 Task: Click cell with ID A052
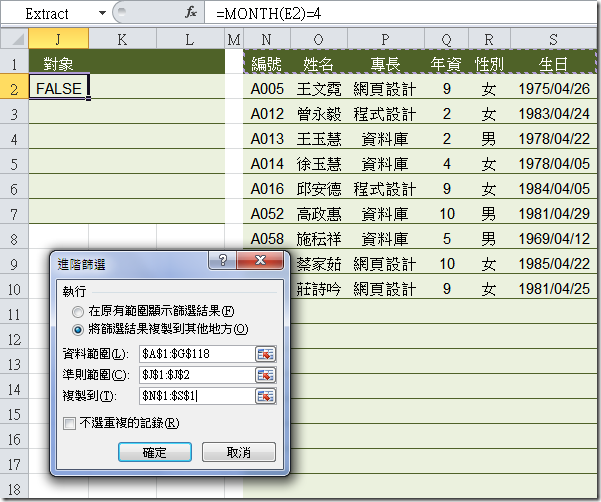click(267, 213)
